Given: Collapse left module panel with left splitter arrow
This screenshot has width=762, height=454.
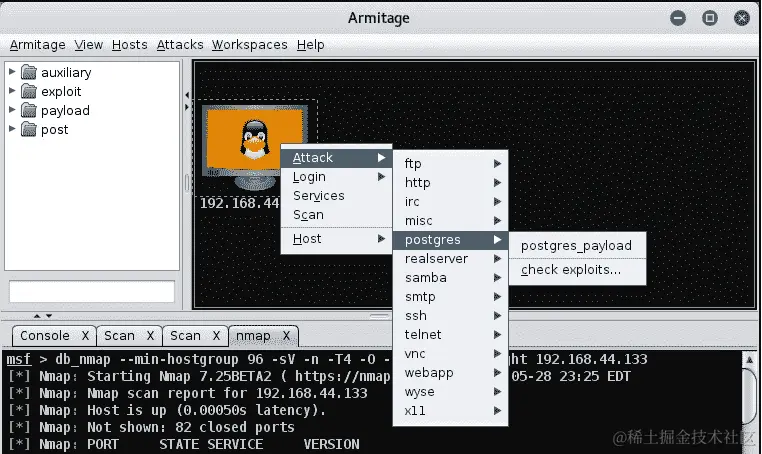Looking at the screenshot, I should [187, 95].
